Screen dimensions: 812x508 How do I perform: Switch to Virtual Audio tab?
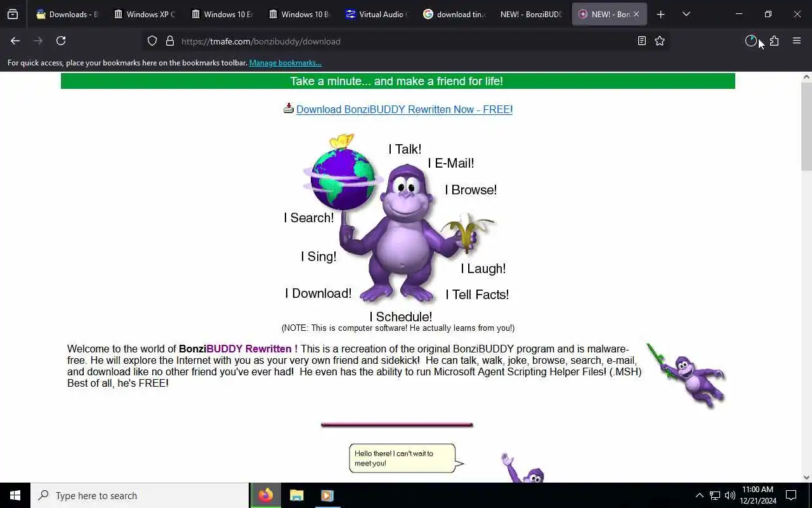pos(377,14)
